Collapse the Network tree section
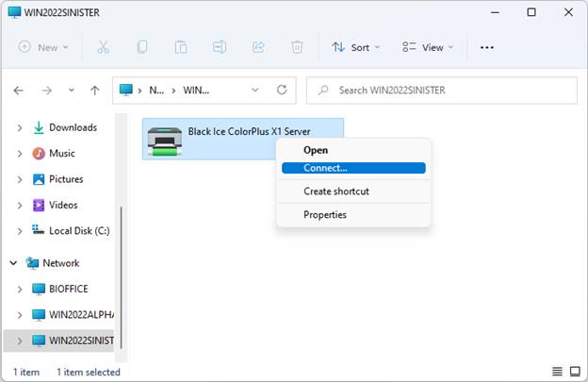The image size is (588, 382). click(x=13, y=263)
